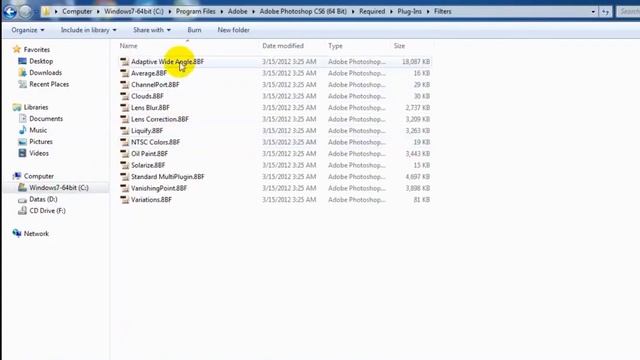Click the Desktop icon in the sidebar
This screenshot has width=640, height=360.
[x=22, y=61]
